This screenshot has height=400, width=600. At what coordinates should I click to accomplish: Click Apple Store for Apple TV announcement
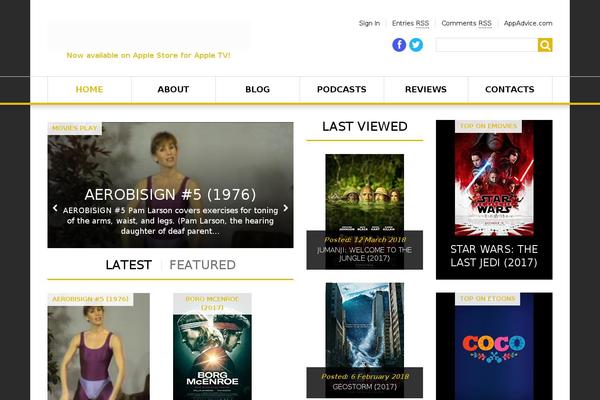coord(148,55)
